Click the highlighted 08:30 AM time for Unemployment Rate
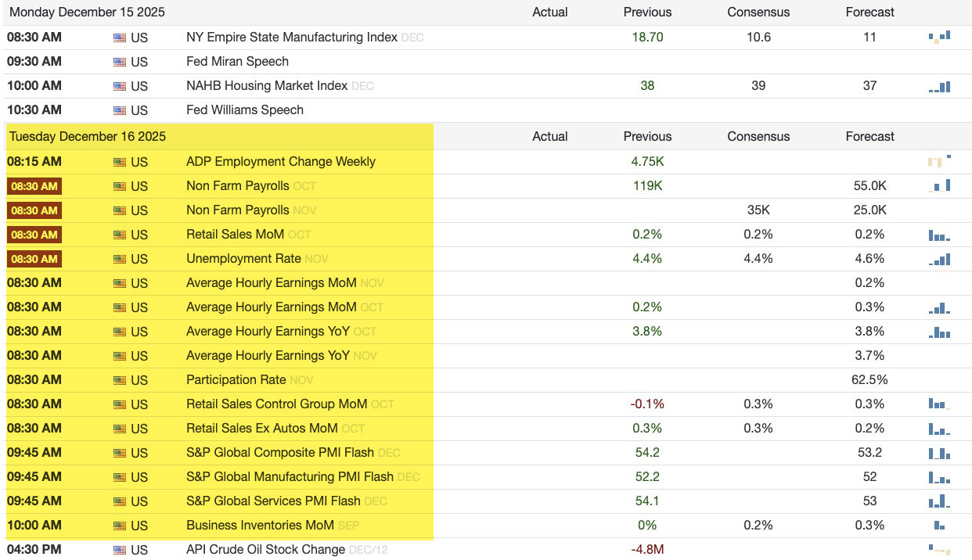 coord(34,259)
